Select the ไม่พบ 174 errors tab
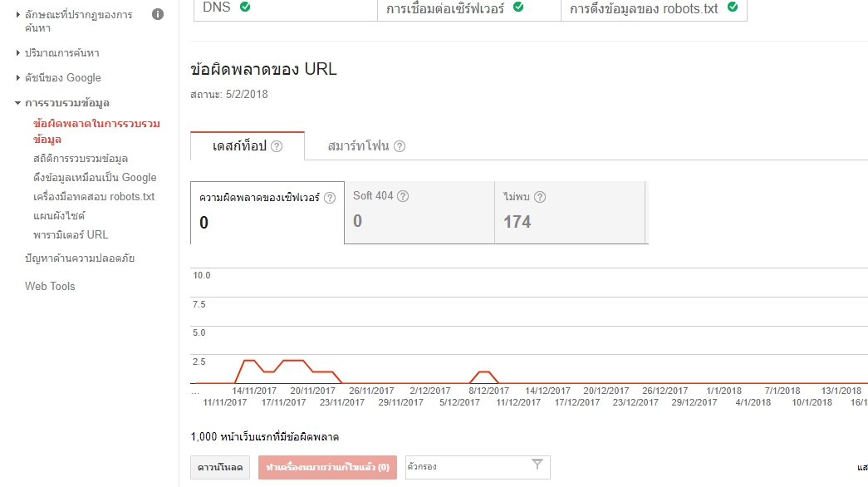Screen dimensions: 868x487 pyautogui.click(x=569, y=212)
